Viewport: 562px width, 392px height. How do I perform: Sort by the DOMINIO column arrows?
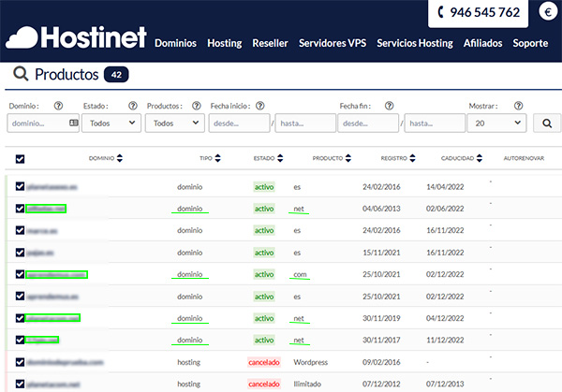coord(120,158)
